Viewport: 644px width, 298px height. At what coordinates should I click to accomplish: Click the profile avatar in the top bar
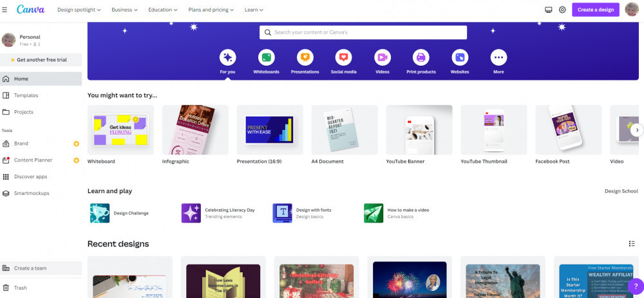click(632, 10)
